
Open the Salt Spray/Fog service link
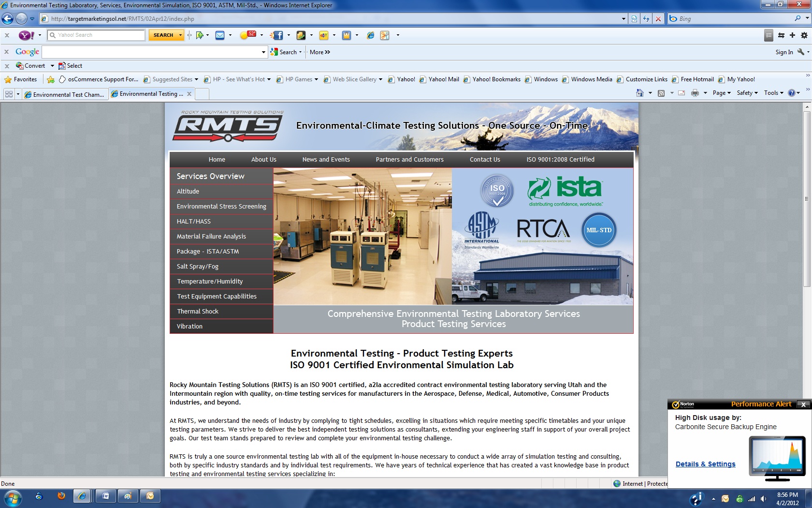pyautogui.click(x=197, y=266)
